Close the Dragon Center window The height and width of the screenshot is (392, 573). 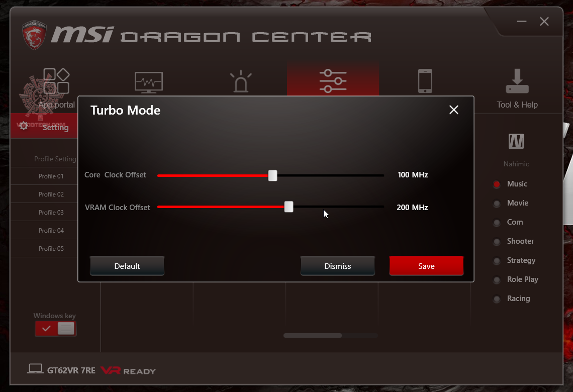tap(544, 22)
